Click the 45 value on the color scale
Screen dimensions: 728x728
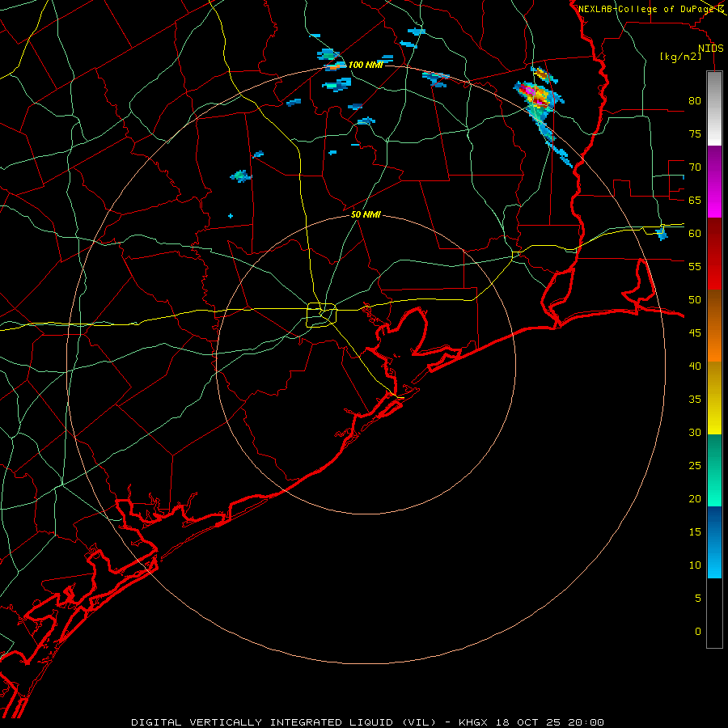(695, 333)
